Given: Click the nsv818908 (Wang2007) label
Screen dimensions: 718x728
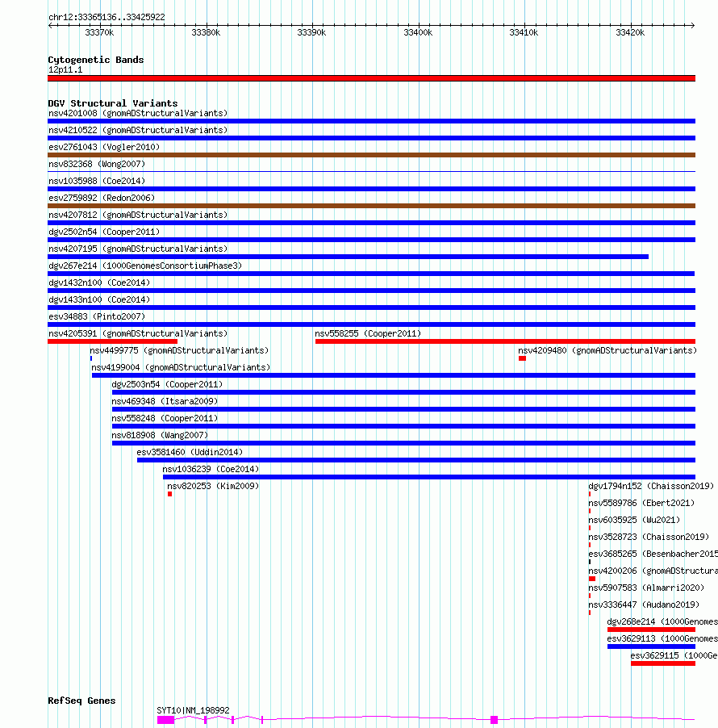Looking at the screenshot, I should click(x=160, y=435).
